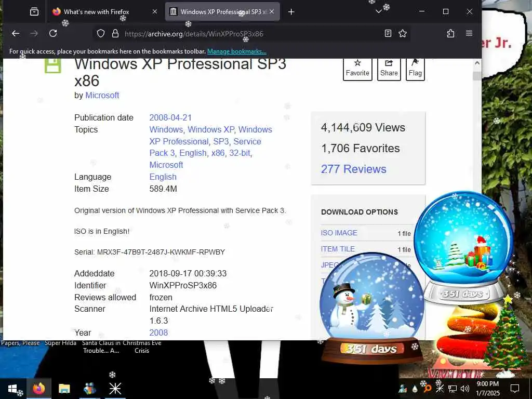The height and width of the screenshot is (399, 532).
Task: Click the snowman snow globe countdown widget
Action: click(372, 307)
